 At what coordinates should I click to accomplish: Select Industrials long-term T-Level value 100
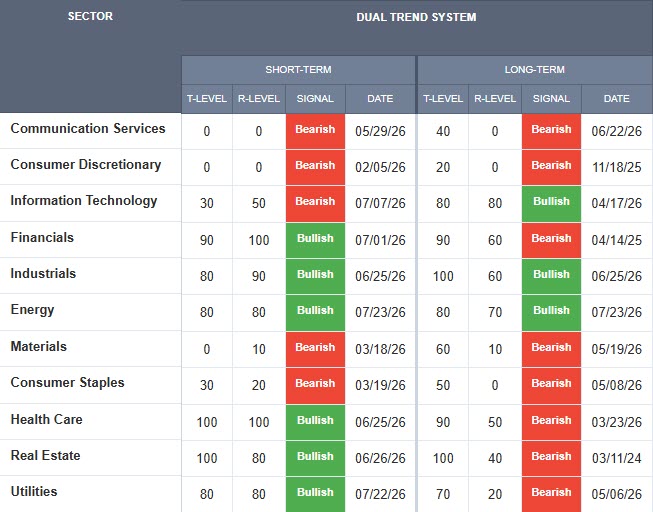(x=443, y=276)
